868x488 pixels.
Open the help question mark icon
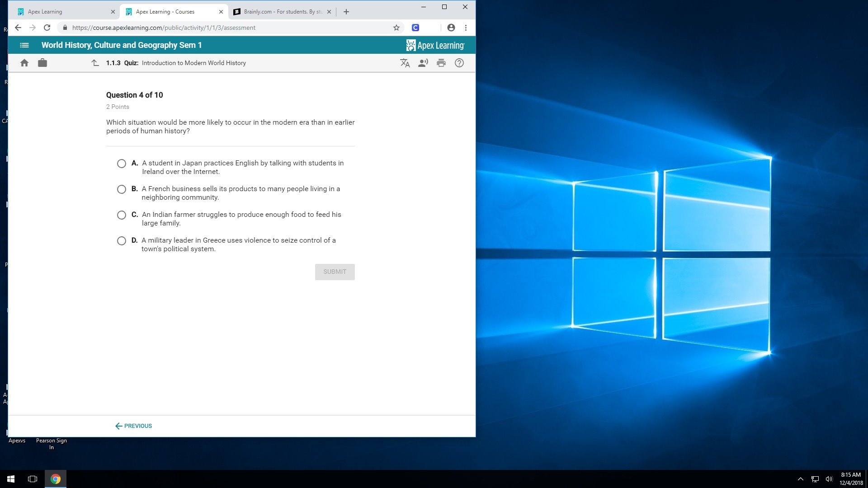[459, 63]
